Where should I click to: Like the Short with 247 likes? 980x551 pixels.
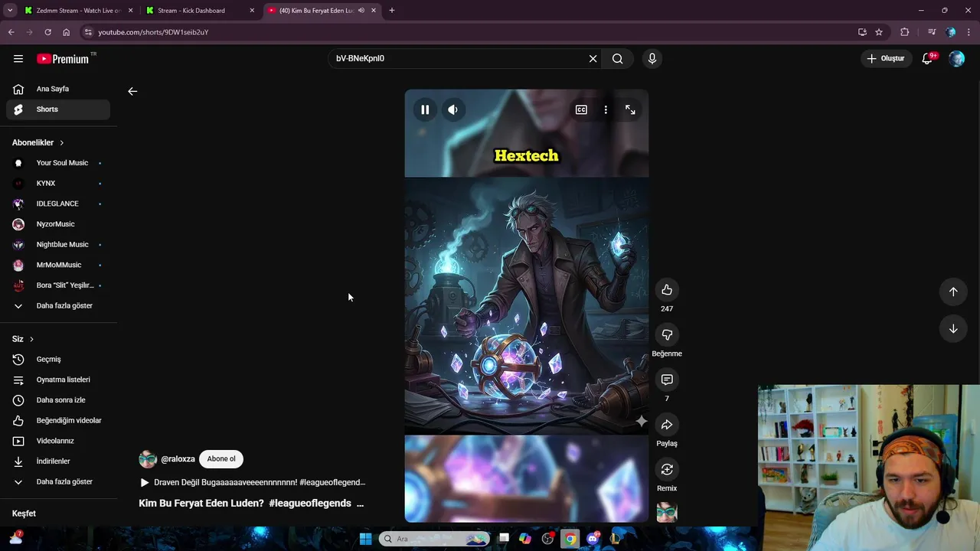667,289
